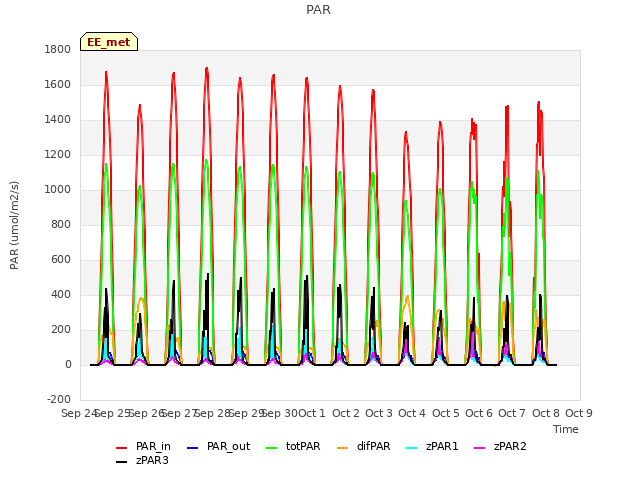The image size is (640, 480).
Task: Click the orange difPAR legend swatch
Action: 342,448
